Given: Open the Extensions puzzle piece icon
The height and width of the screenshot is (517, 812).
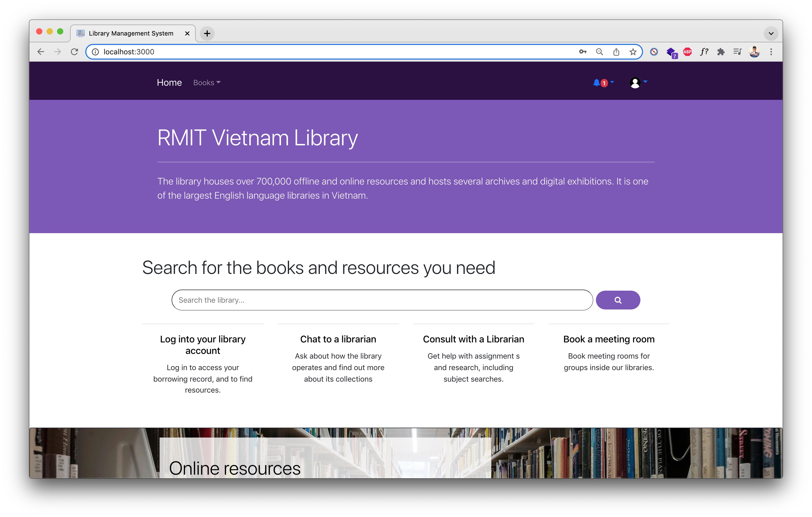Looking at the screenshot, I should [x=721, y=51].
